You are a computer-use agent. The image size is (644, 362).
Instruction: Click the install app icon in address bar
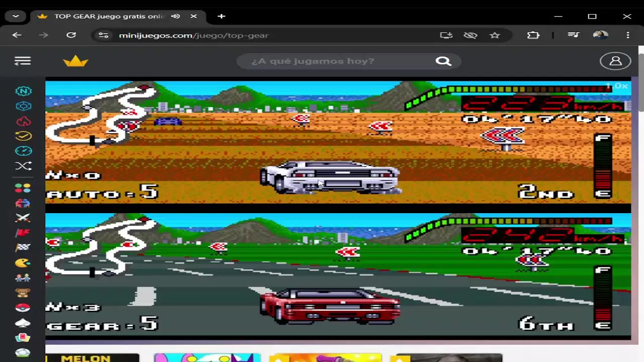pyautogui.click(x=446, y=35)
